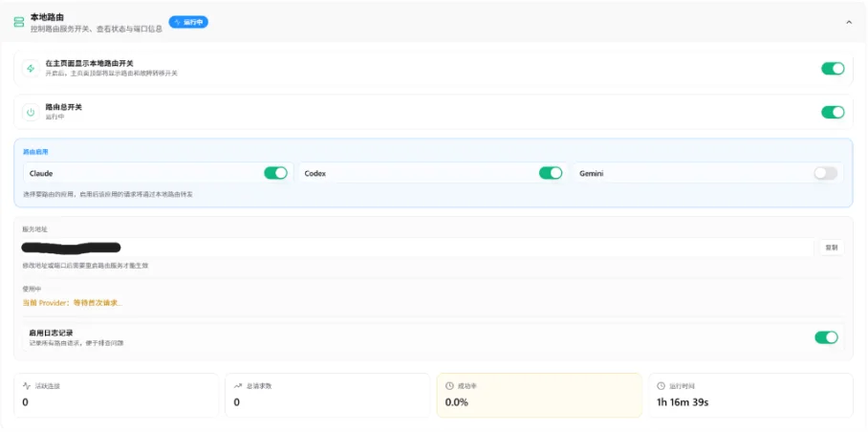Click the clock icon on 成功率 card
This screenshot has height=432, width=868.
449,386
